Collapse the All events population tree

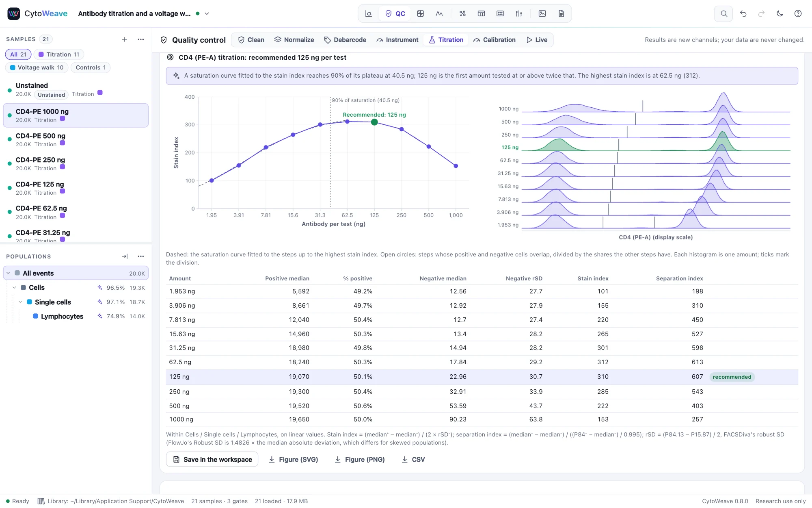[8, 273]
